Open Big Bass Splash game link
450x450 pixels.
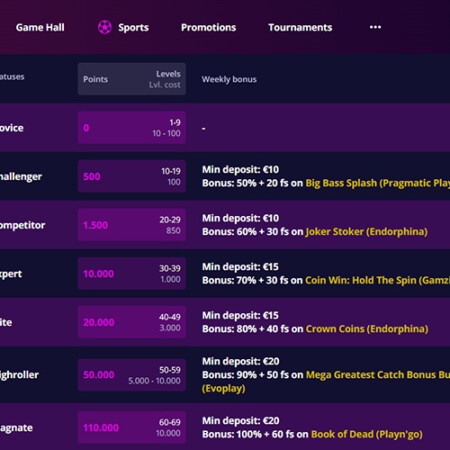pyautogui.click(x=378, y=183)
